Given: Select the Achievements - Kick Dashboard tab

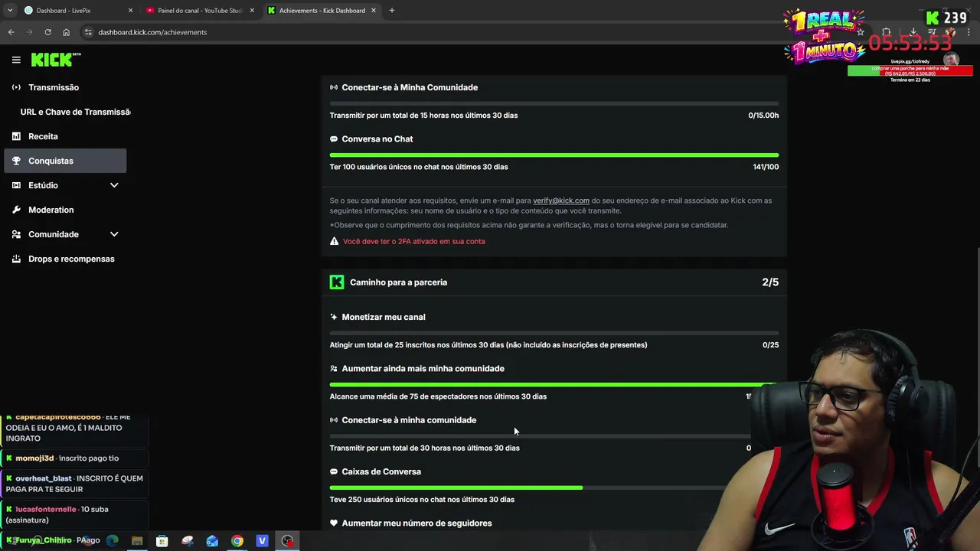Looking at the screenshot, I should [x=322, y=11].
